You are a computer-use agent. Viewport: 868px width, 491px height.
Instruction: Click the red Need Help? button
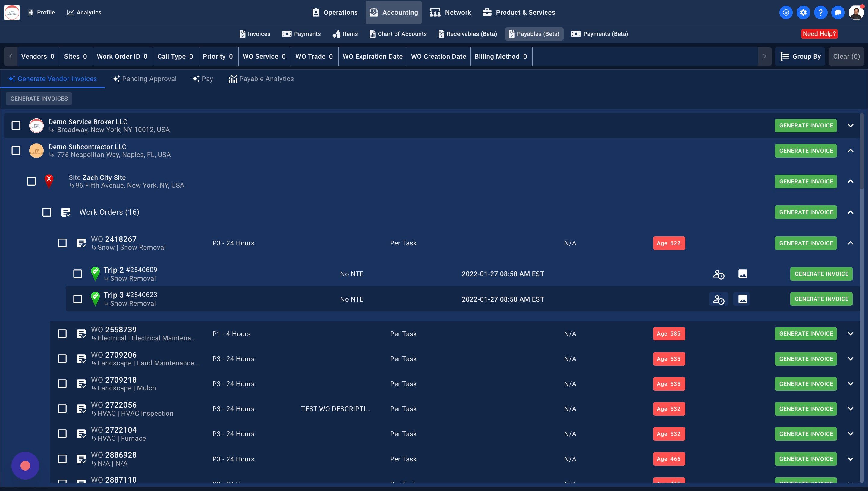tap(819, 34)
